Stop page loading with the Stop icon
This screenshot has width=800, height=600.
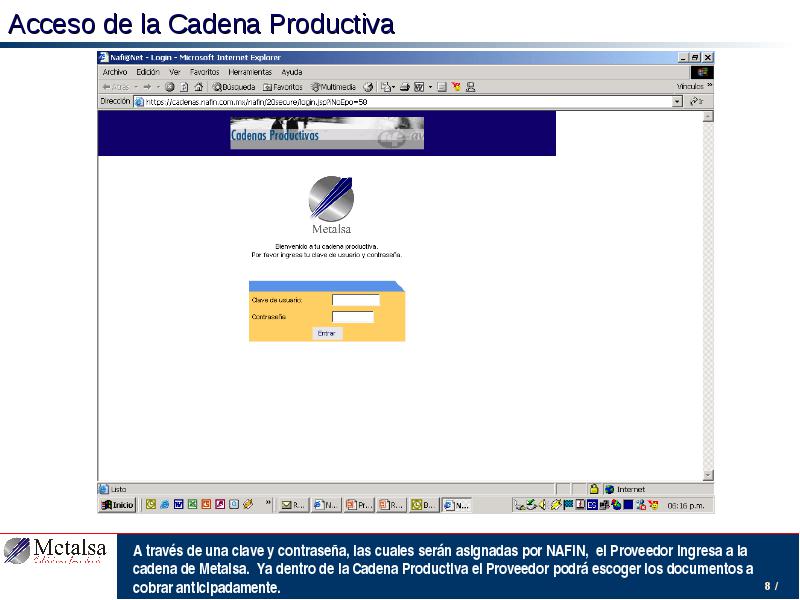170,87
